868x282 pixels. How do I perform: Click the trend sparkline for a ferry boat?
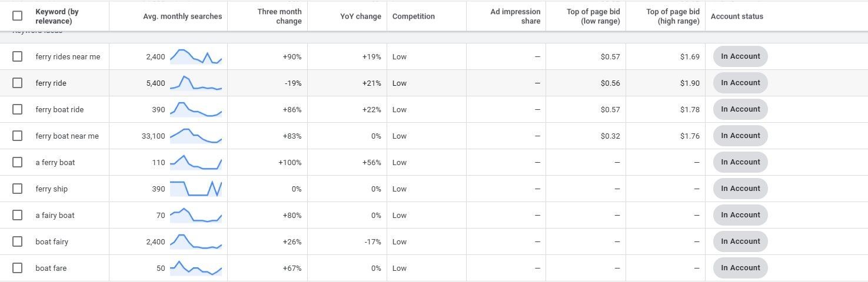pos(196,162)
